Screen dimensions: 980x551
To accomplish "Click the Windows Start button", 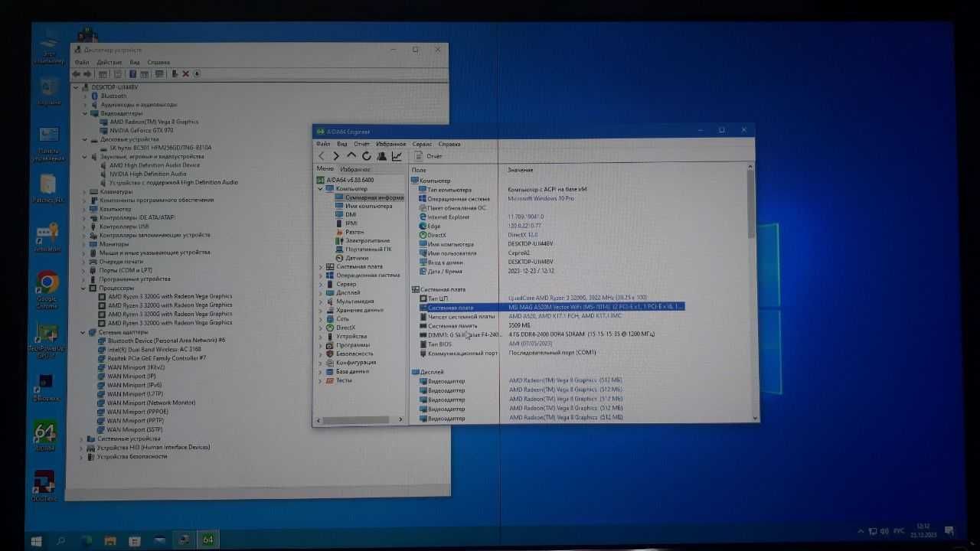I will (36, 540).
